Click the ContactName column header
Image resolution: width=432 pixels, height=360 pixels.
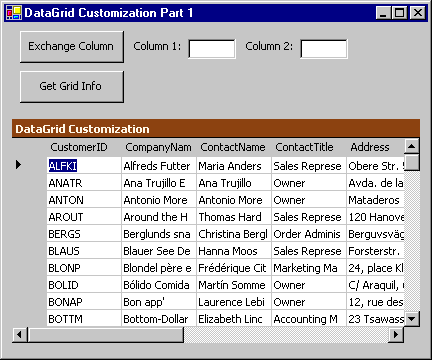click(x=234, y=147)
